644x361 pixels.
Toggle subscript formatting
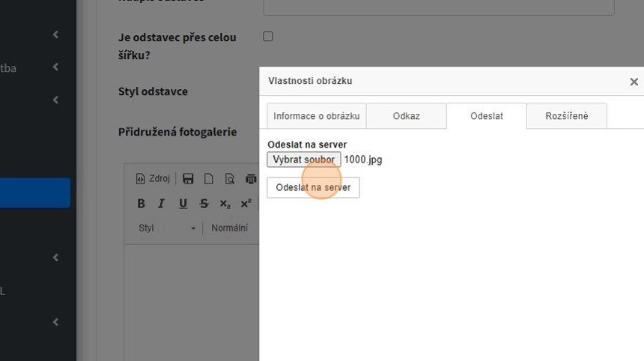coord(225,204)
